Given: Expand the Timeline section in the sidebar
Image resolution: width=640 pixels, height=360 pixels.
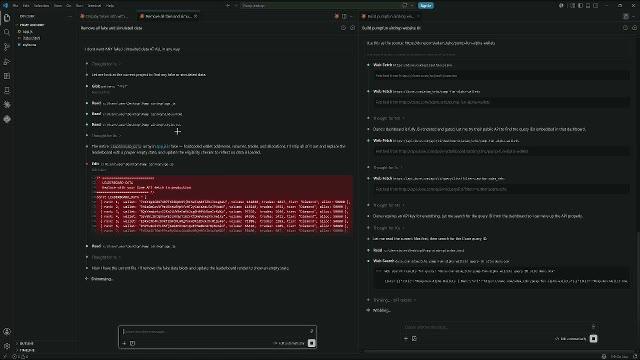Looking at the screenshot, I should (x=27, y=350).
